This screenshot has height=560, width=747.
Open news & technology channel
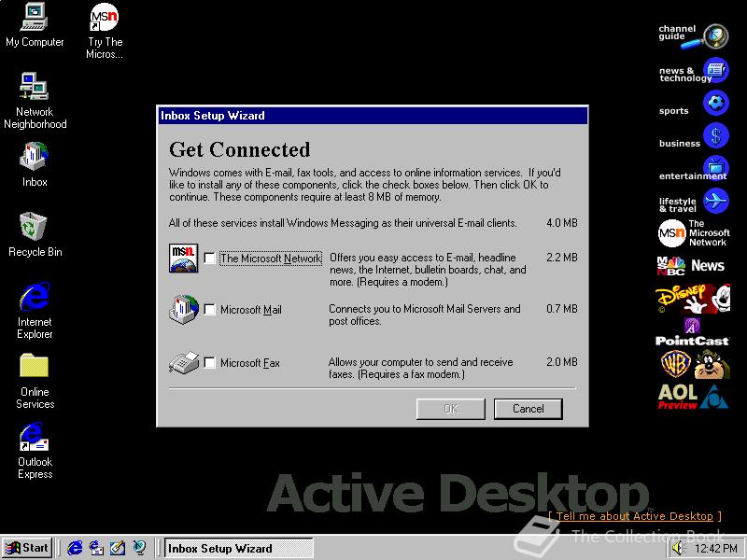point(694,72)
